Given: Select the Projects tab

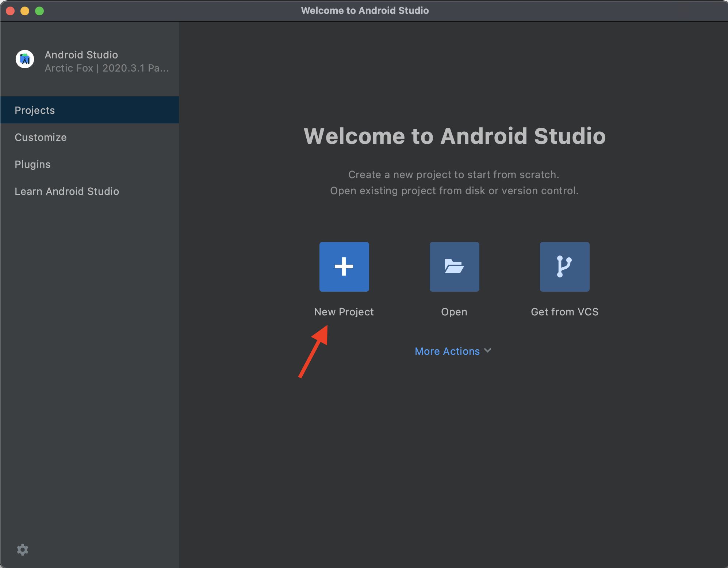Looking at the screenshot, I should (x=89, y=110).
